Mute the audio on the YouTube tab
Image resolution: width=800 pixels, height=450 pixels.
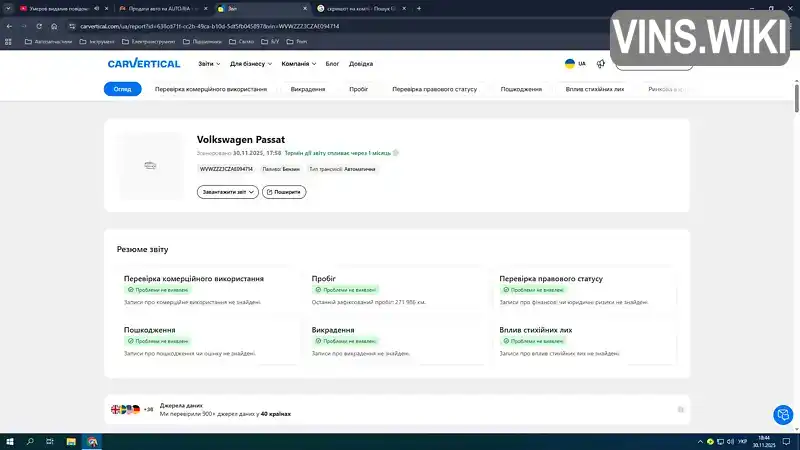[96, 9]
